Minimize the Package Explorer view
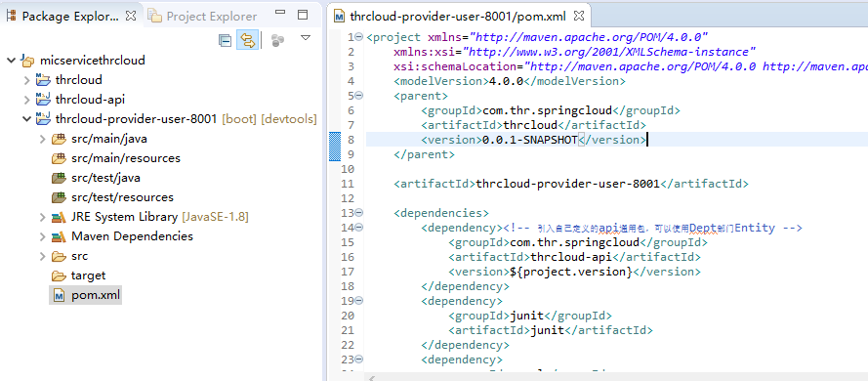This screenshot has height=381, width=868. (x=280, y=12)
